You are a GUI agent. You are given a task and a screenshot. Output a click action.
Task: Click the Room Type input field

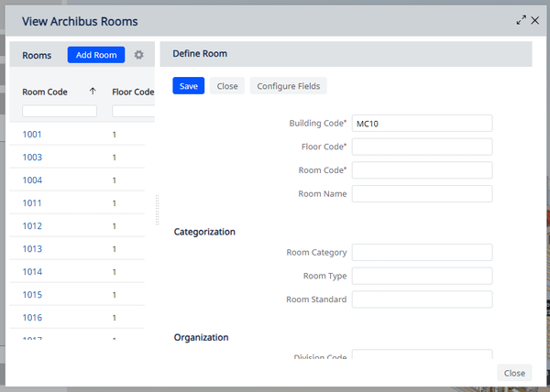click(422, 276)
